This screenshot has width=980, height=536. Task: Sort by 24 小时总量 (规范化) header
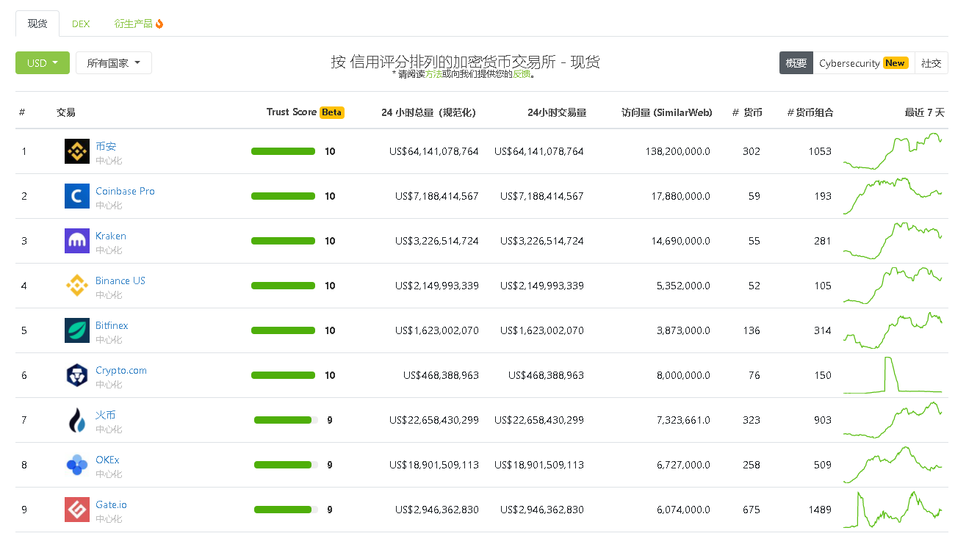tap(428, 112)
